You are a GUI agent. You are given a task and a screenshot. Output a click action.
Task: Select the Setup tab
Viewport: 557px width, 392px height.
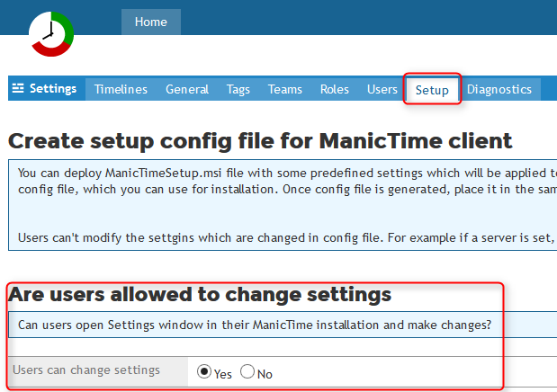[x=432, y=90]
